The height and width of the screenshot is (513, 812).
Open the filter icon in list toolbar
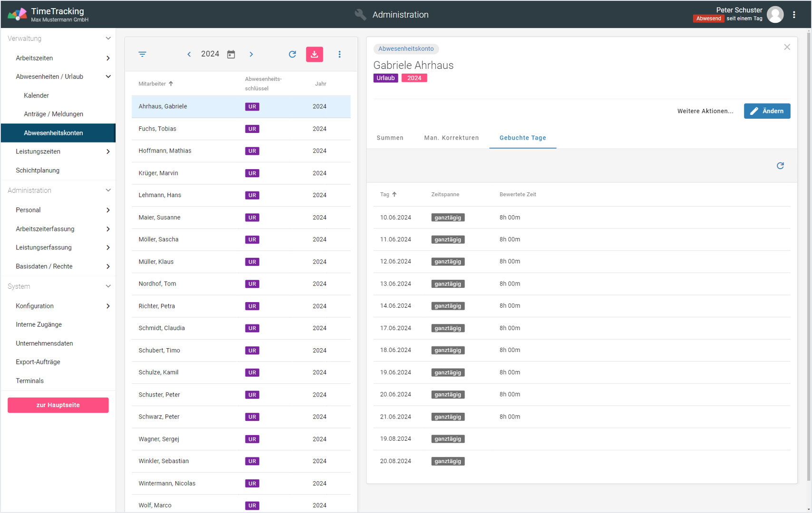coord(142,54)
